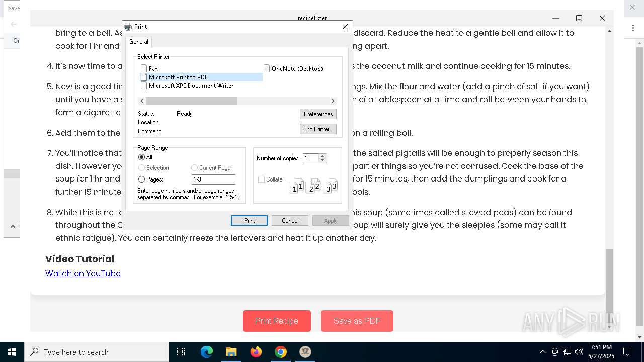Toggle the Collate checkbox
The width and height of the screenshot is (644, 362).
tap(270, 179)
